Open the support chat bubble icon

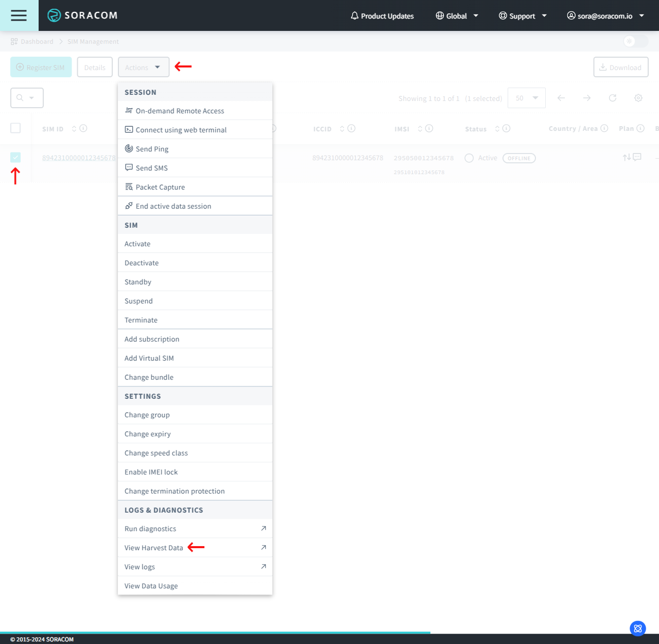click(637, 628)
